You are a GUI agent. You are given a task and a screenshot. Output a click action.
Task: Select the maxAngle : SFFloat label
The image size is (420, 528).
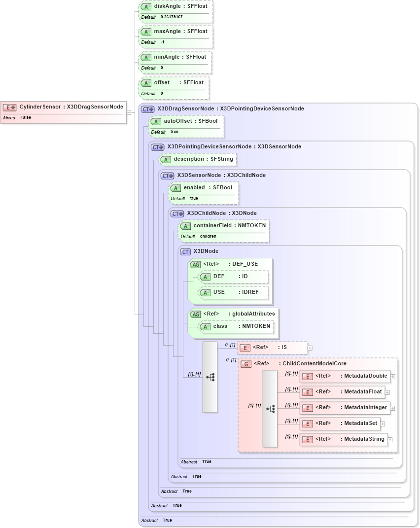[x=180, y=32]
